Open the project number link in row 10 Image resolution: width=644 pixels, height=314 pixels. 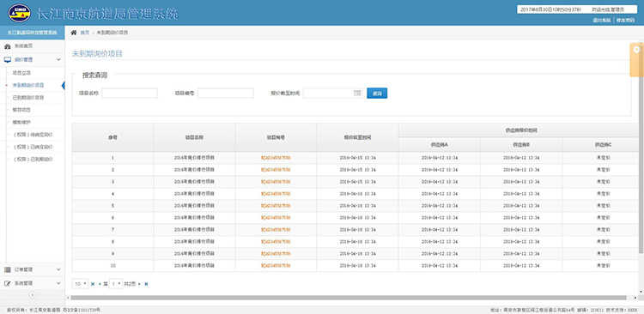point(276,266)
